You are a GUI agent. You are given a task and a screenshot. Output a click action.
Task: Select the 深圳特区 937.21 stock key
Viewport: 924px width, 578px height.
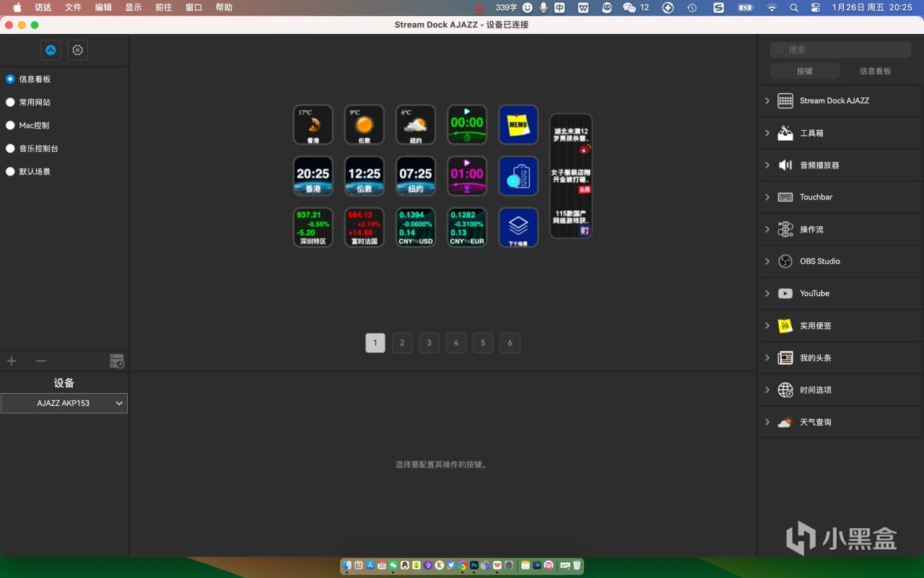(x=313, y=228)
